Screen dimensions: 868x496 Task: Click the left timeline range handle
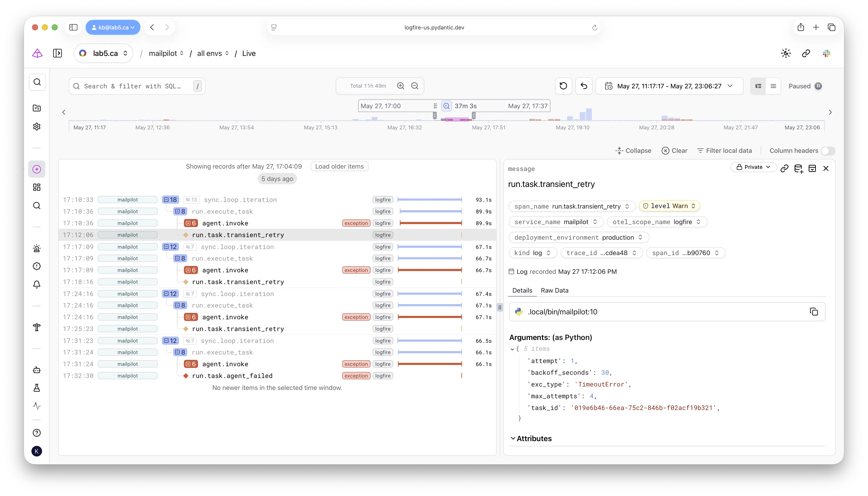pyautogui.click(x=435, y=115)
